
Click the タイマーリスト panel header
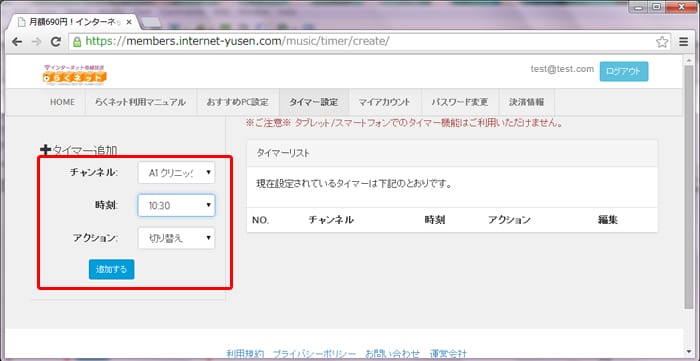(452, 153)
